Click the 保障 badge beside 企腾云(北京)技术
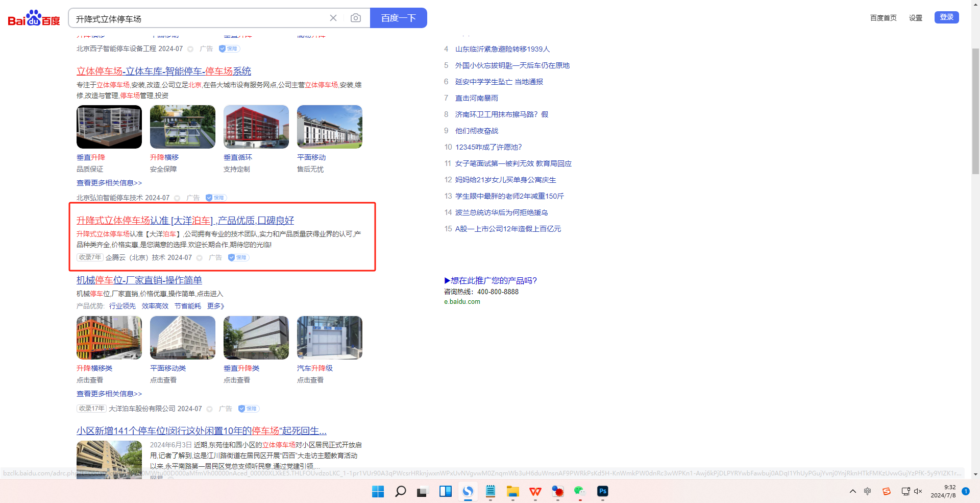Viewport: 980px width, 503px height. [239, 257]
